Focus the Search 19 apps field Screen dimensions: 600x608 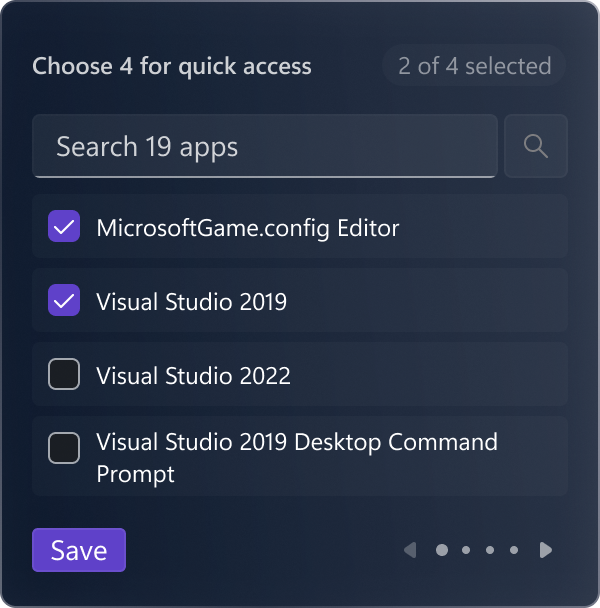click(265, 146)
